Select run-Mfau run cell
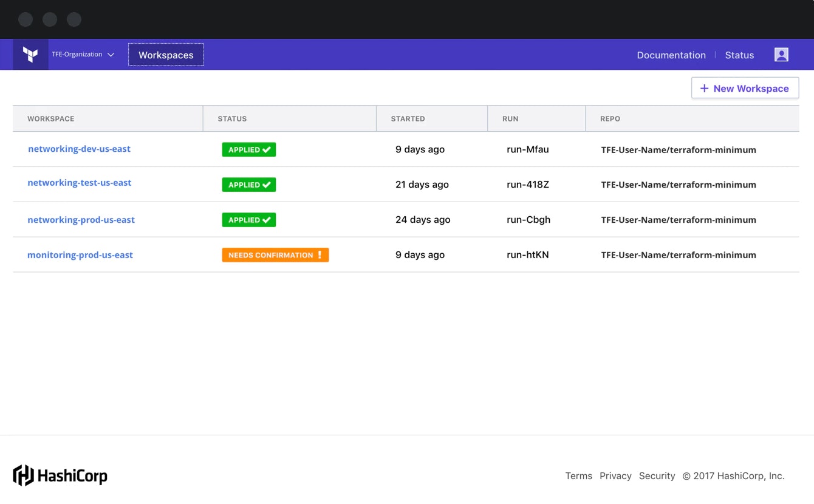This screenshot has height=504, width=814. (528, 149)
